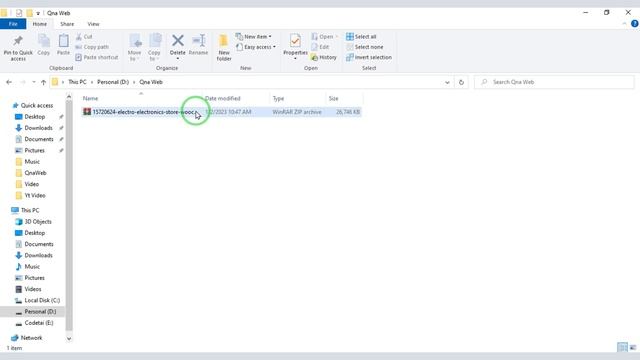The width and height of the screenshot is (640, 360).
Task: Click the Rename icon
Action: [x=199, y=40]
